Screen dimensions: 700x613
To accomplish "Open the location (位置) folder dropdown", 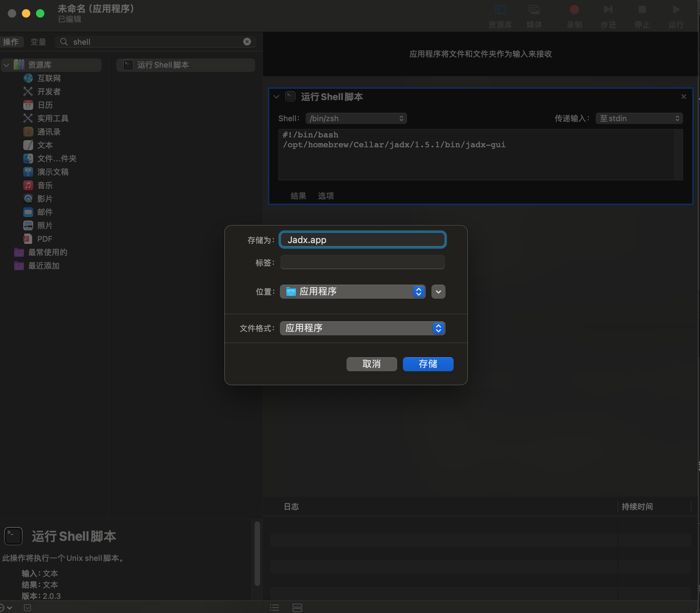I will click(352, 292).
